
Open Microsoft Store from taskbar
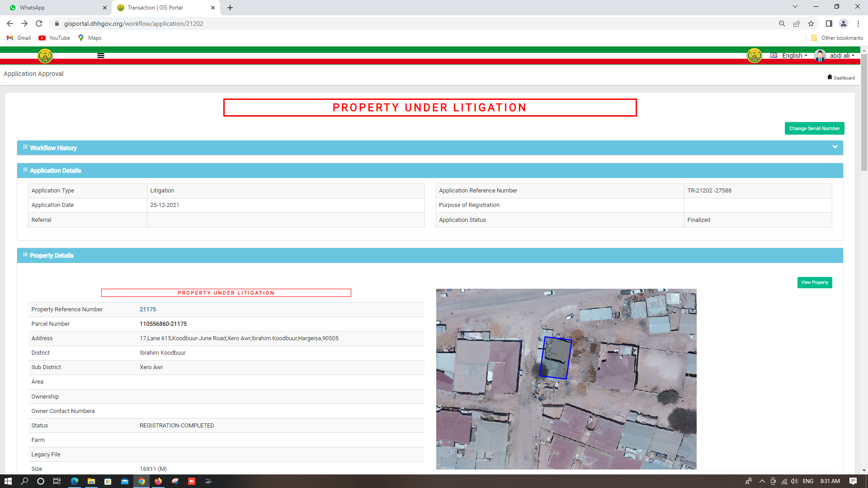[x=108, y=481]
